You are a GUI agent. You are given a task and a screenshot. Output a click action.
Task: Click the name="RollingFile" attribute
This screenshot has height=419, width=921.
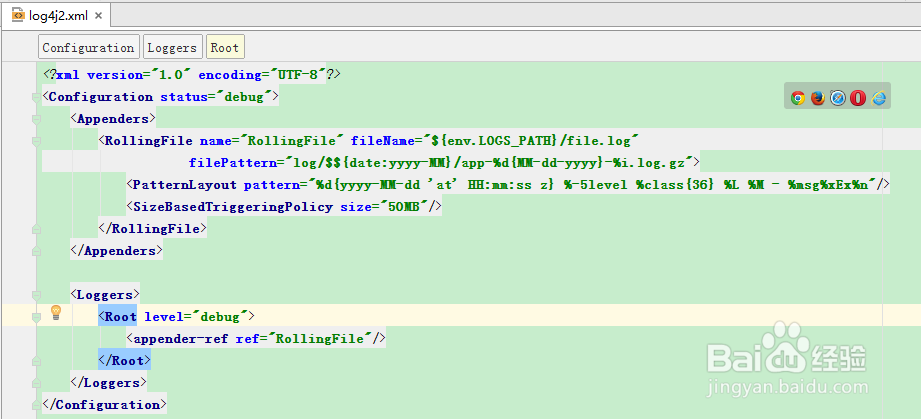point(271,141)
